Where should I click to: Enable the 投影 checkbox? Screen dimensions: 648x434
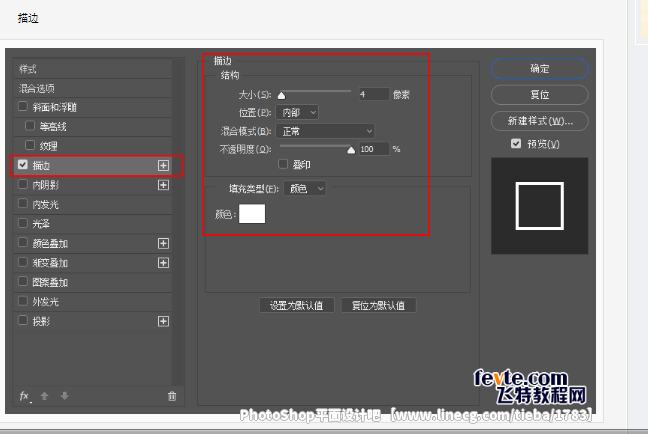(23, 320)
